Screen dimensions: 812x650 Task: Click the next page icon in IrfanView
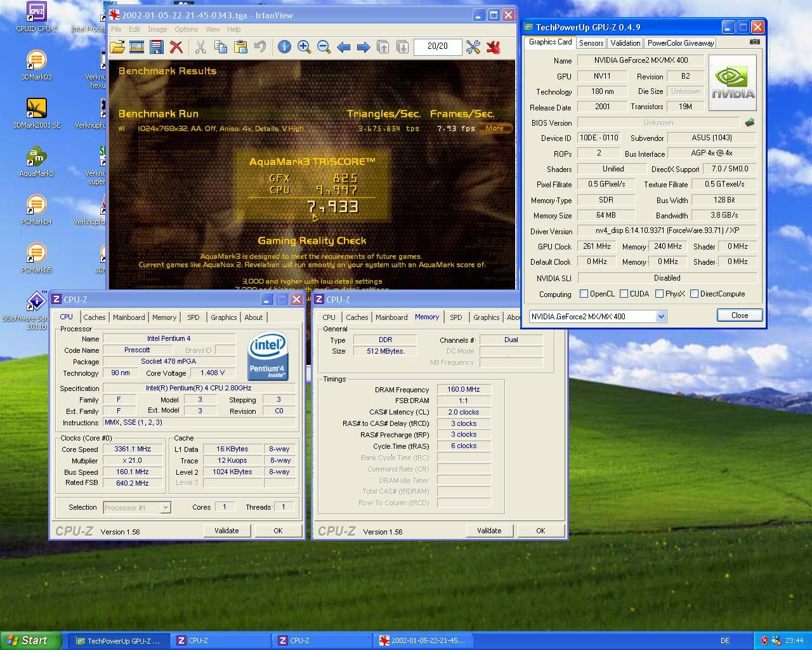click(403, 46)
